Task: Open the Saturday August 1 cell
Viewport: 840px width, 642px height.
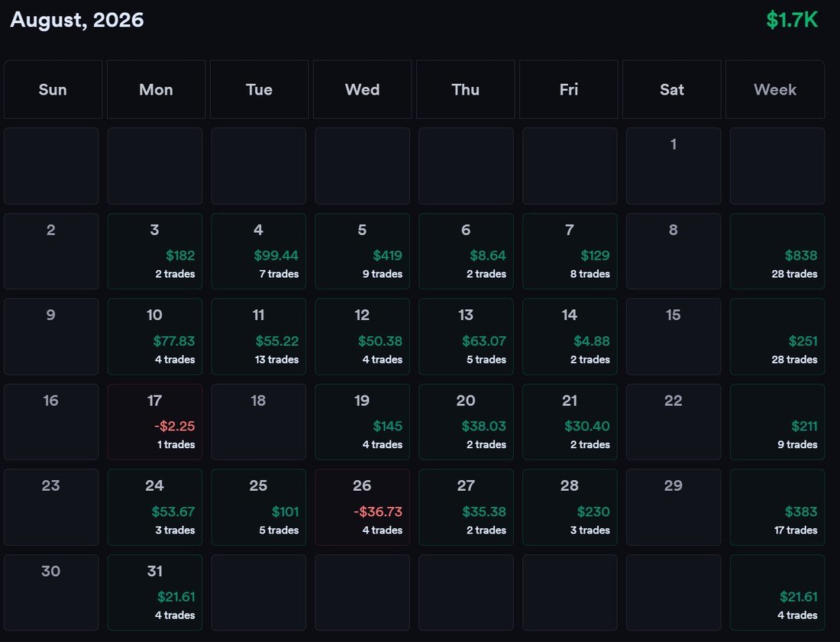Action: [674, 166]
